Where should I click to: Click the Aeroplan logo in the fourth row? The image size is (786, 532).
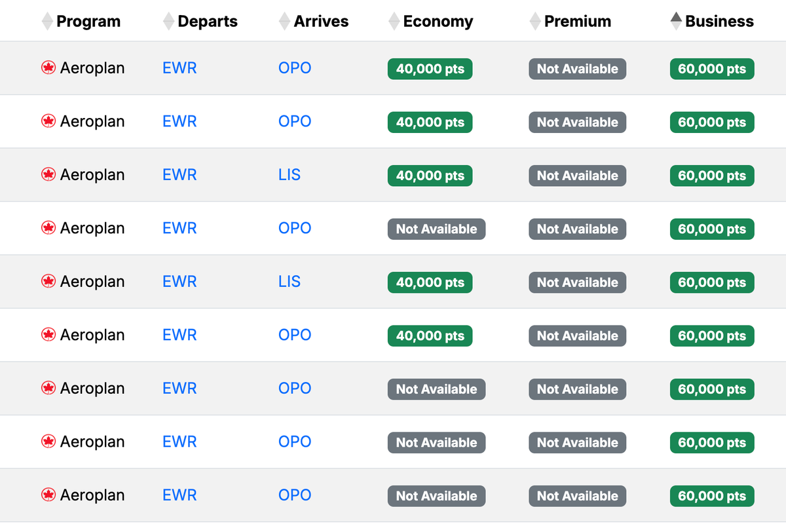tap(48, 228)
